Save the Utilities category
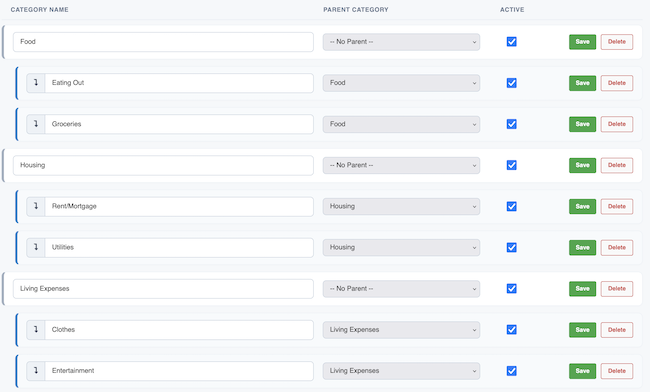Screen dimensions: 650x392 point(582,247)
